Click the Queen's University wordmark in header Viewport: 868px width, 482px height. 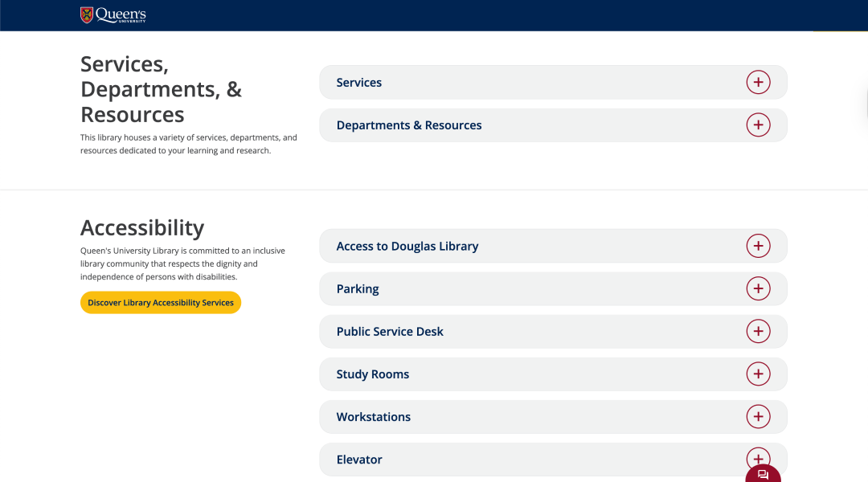[x=121, y=14]
